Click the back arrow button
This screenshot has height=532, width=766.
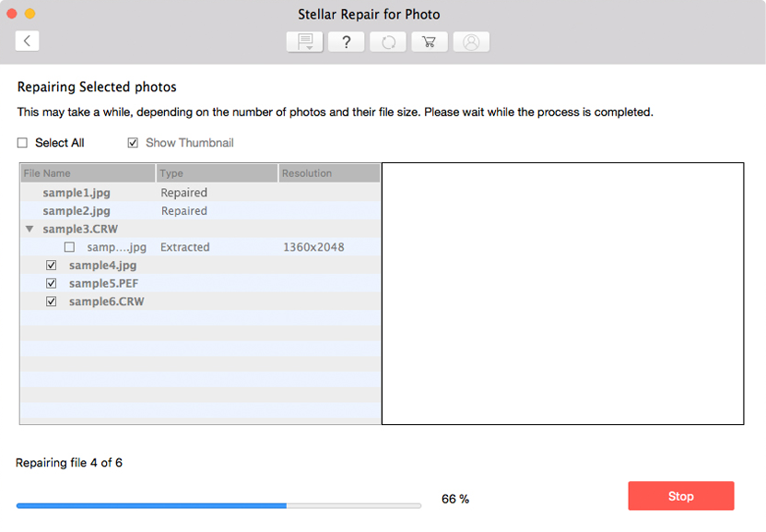(x=27, y=41)
